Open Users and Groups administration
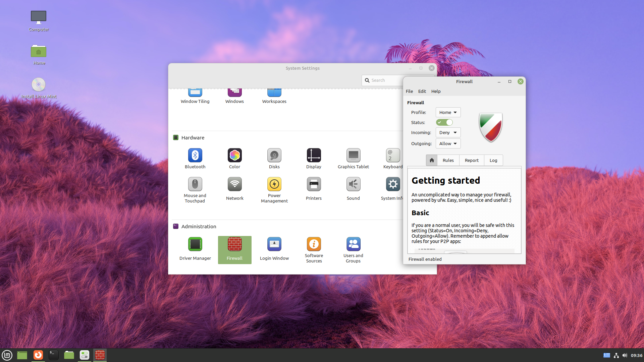Screen dimensions: 644x362 click(x=353, y=244)
